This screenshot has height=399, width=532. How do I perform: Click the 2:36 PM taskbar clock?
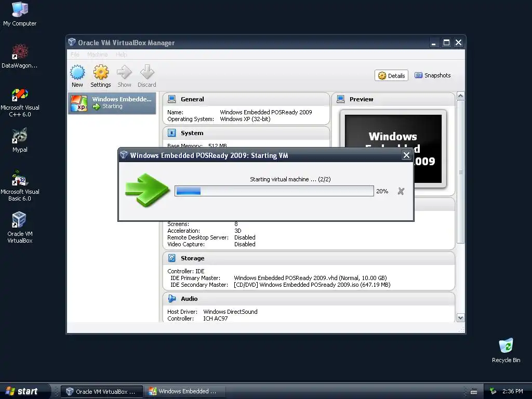[x=512, y=392]
